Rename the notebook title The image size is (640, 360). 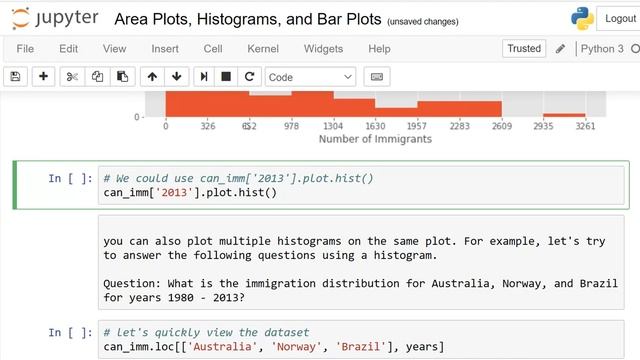[x=248, y=19]
